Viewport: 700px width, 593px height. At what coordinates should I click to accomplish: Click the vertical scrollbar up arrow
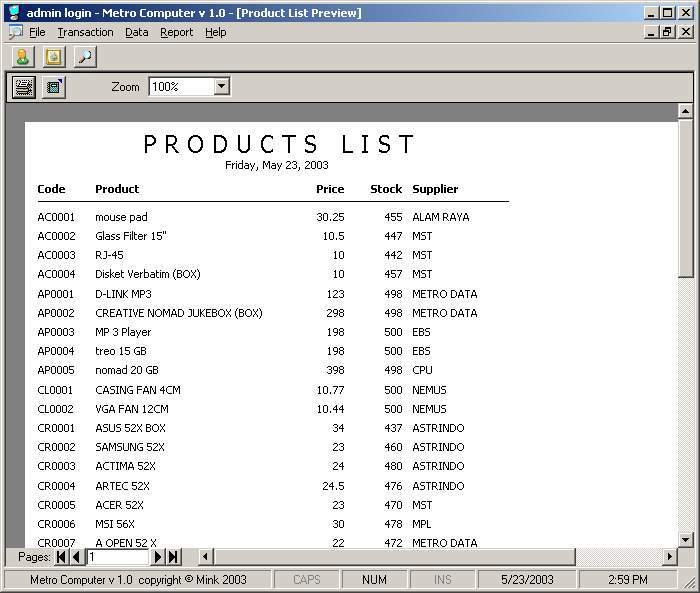point(685,111)
